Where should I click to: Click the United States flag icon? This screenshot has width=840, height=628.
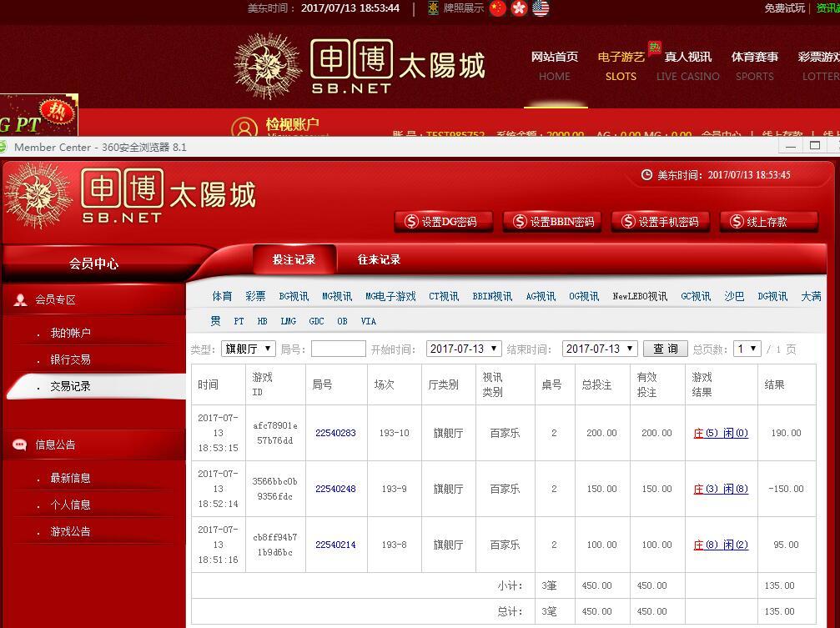tap(541, 8)
